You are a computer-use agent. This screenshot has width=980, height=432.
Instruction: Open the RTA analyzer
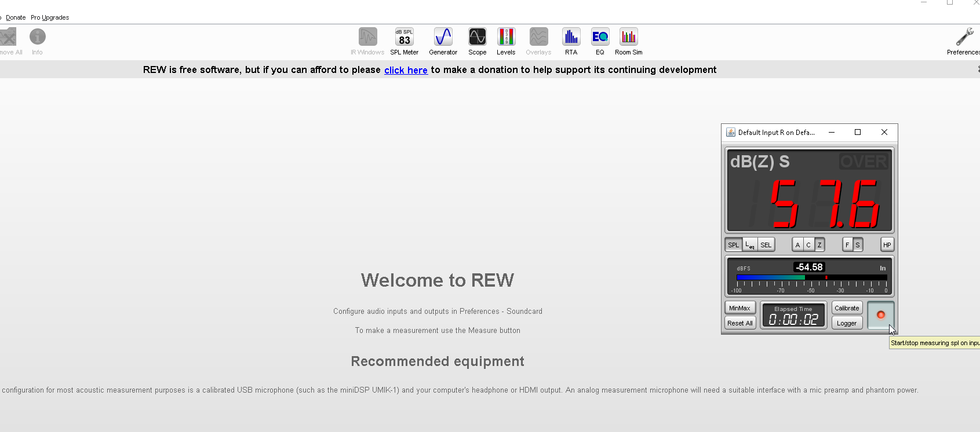point(571,41)
